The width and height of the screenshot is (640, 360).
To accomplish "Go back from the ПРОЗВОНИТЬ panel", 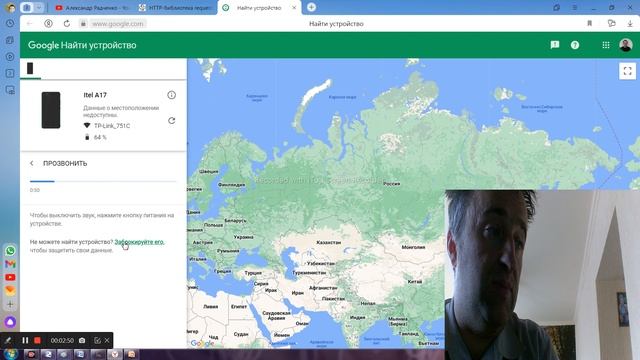I will tap(32, 163).
